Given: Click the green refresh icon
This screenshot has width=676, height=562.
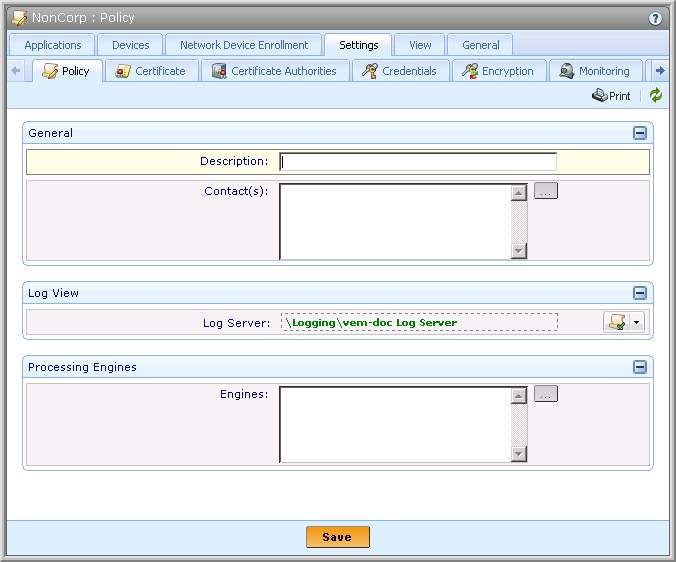Looking at the screenshot, I should [656, 96].
